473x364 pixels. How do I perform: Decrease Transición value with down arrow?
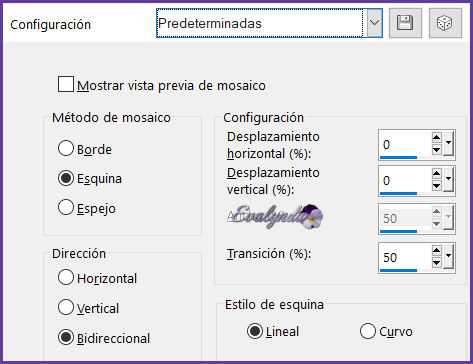coord(436,263)
